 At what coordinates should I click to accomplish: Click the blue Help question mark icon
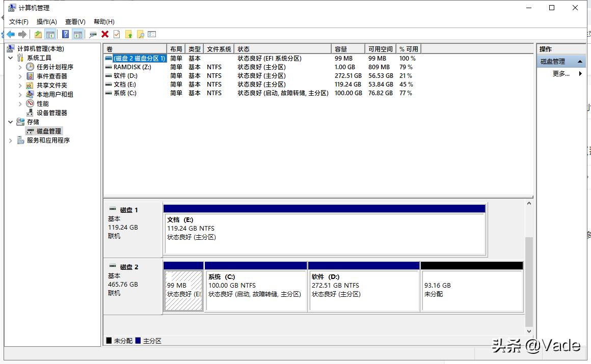[65, 34]
